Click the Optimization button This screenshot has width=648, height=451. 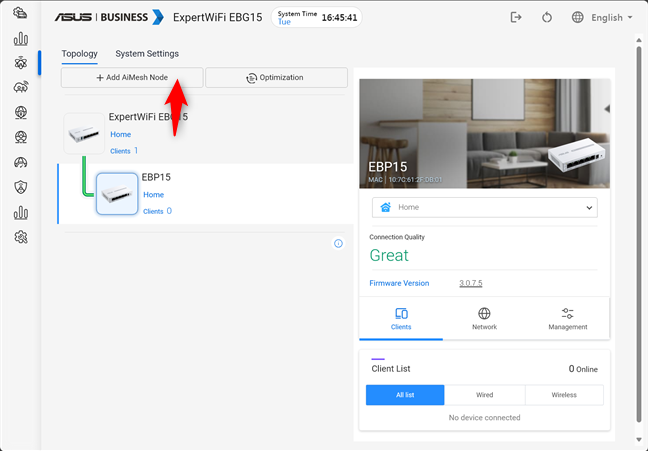tap(276, 77)
